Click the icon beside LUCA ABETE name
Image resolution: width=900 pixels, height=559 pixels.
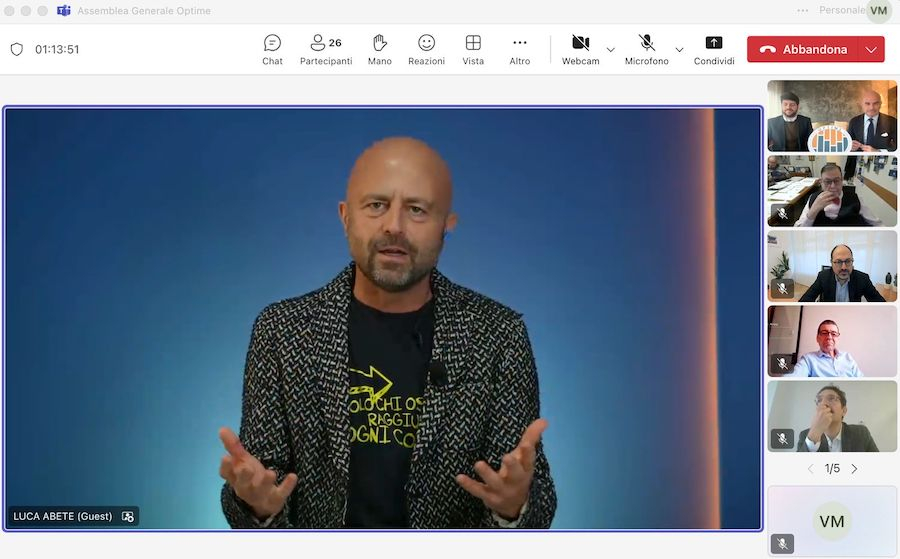click(x=128, y=516)
